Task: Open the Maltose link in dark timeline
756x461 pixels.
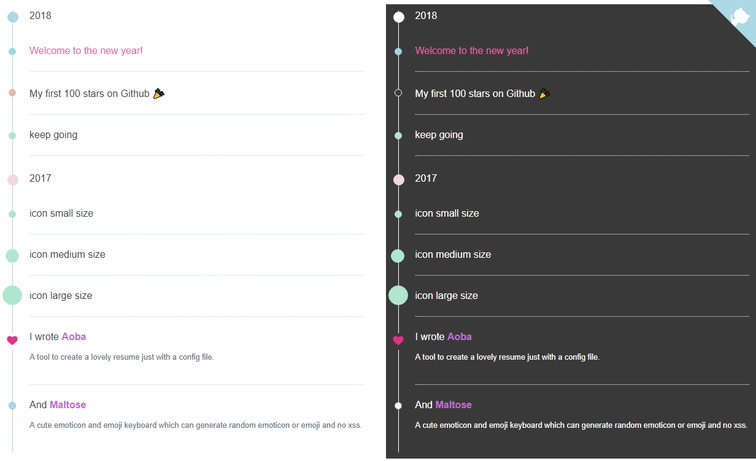Action: pyautogui.click(x=453, y=405)
